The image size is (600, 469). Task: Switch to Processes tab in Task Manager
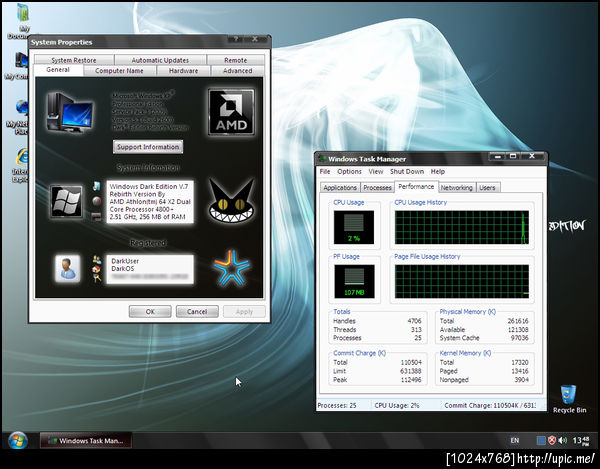(x=377, y=187)
